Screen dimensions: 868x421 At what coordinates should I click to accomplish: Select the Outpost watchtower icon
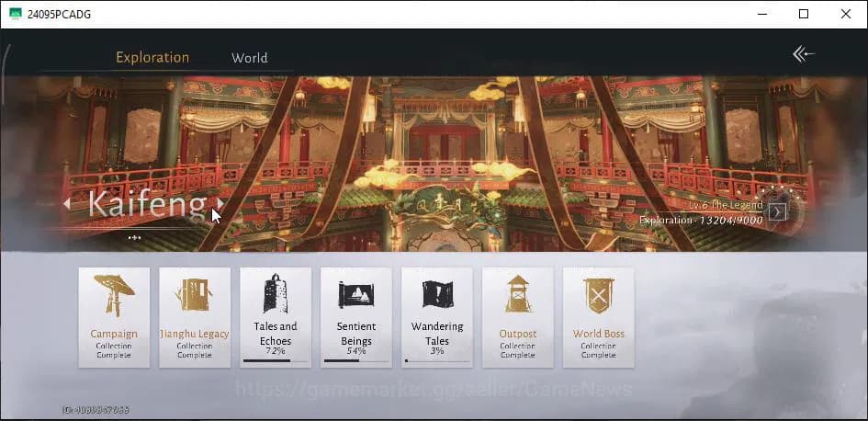click(x=518, y=293)
